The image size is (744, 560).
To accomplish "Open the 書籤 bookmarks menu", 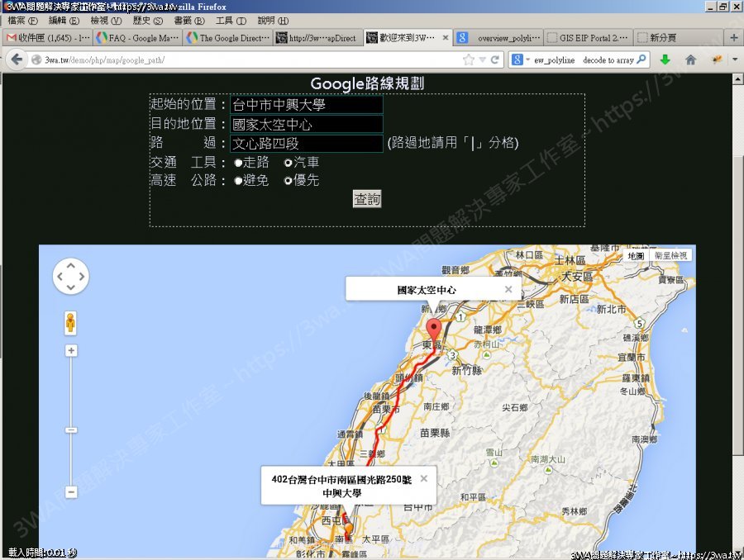I will (188, 20).
